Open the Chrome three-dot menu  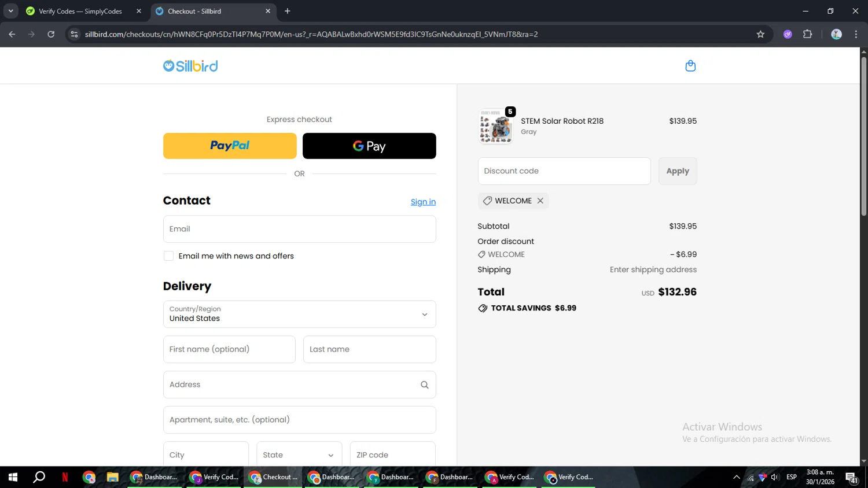click(856, 34)
